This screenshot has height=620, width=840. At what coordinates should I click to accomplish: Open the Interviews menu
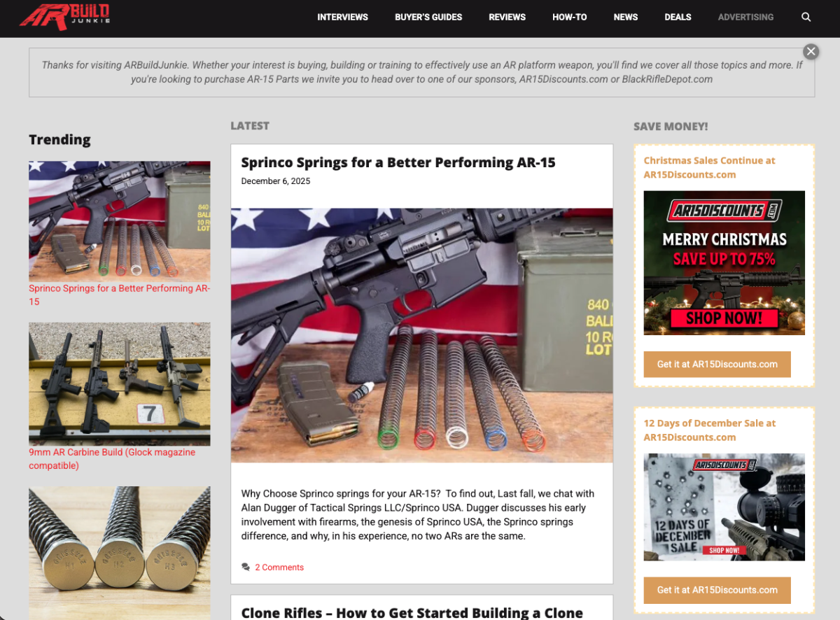click(342, 17)
